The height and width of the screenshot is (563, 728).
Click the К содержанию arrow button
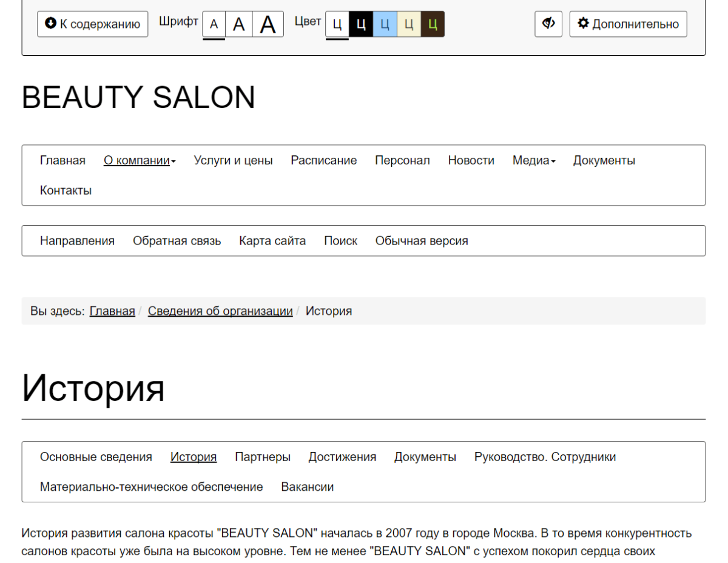[93, 24]
